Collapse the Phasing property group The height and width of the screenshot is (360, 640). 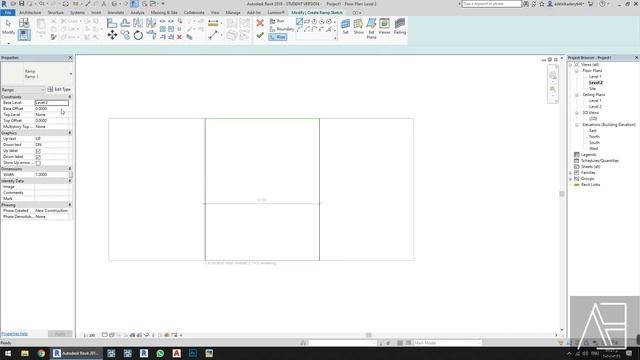coord(70,205)
